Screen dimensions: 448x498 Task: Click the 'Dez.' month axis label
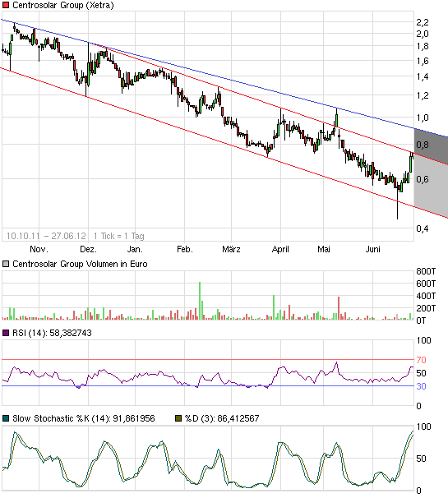coord(88,249)
